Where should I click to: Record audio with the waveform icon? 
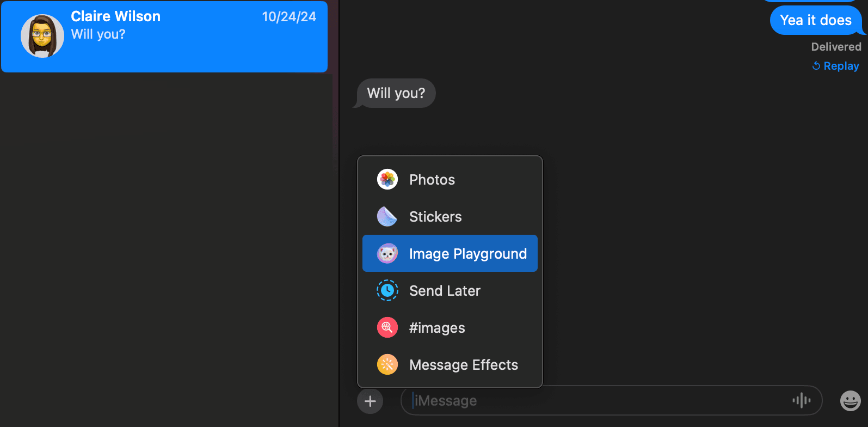(x=802, y=401)
